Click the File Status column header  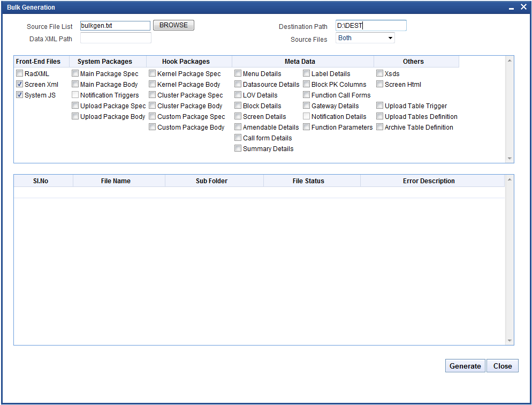click(x=312, y=181)
